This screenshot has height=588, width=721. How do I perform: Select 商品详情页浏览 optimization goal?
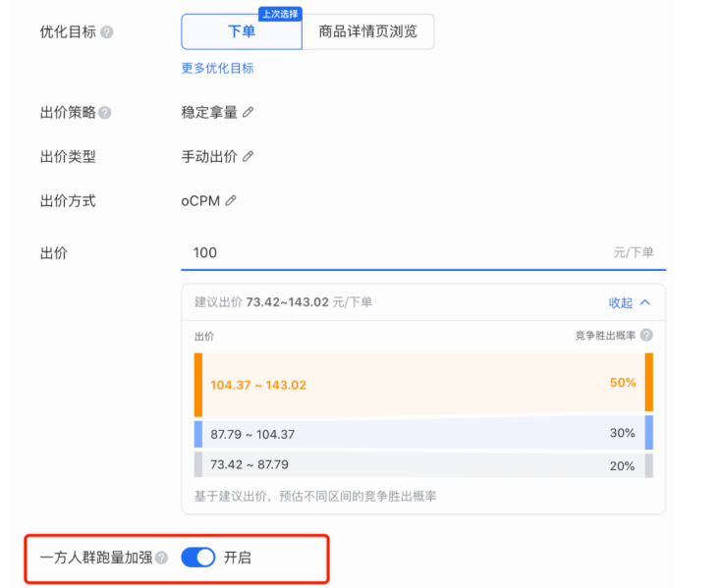367,31
